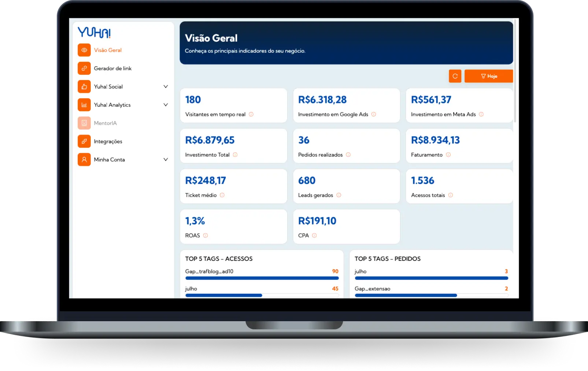Select the eye icon for Visão Geral

tap(84, 50)
